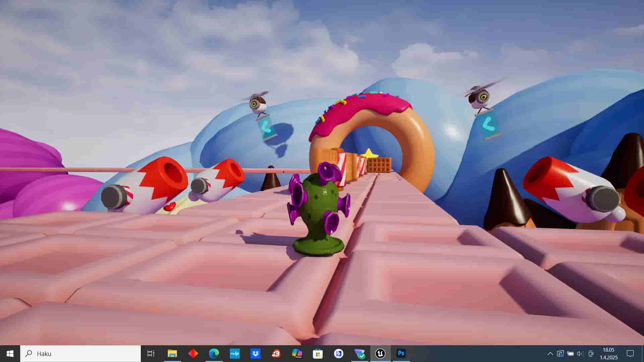Launch Adobe Photoshop from the taskbar
The height and width of the screenshot is (362, 644).
pos(401,354)
